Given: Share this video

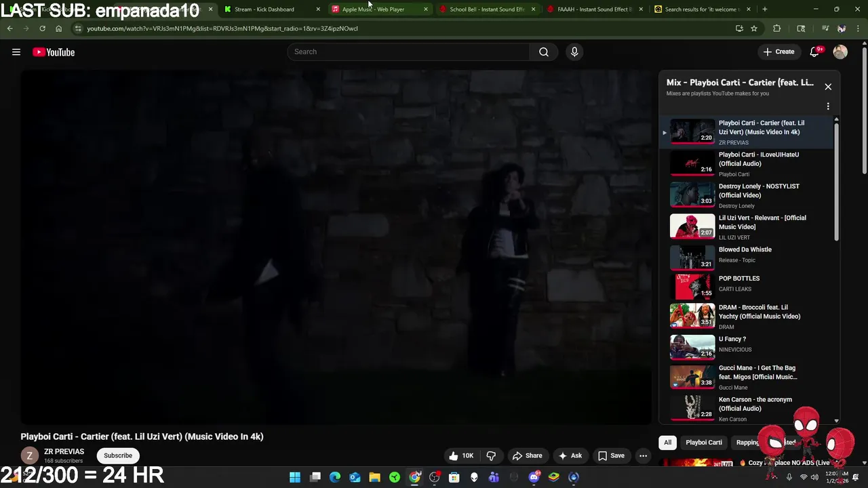Looking at the screenshot, I should pos(528,455).
